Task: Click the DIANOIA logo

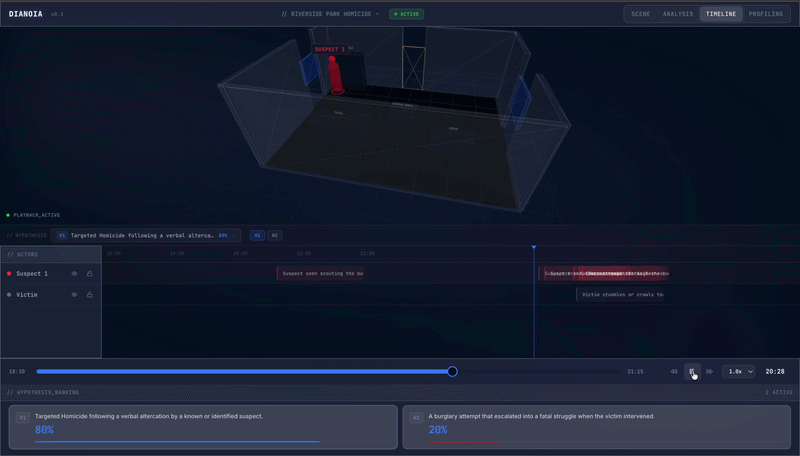Action: click(x=26, y=14)
